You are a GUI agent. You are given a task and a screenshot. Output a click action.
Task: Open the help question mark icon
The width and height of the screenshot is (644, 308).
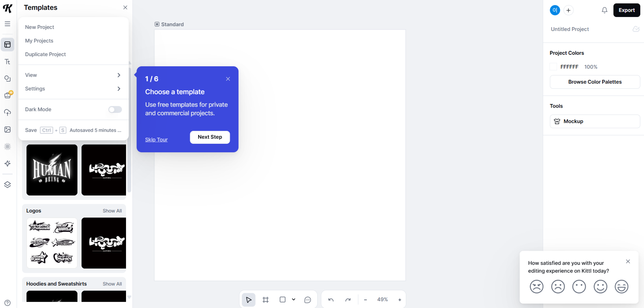[x=7, y=303]
